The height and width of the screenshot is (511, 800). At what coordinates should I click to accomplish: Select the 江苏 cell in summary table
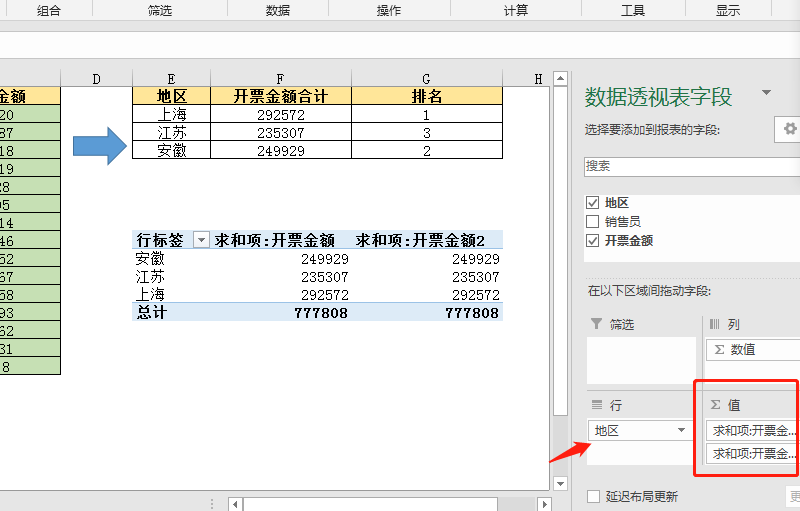coord(171,133)
